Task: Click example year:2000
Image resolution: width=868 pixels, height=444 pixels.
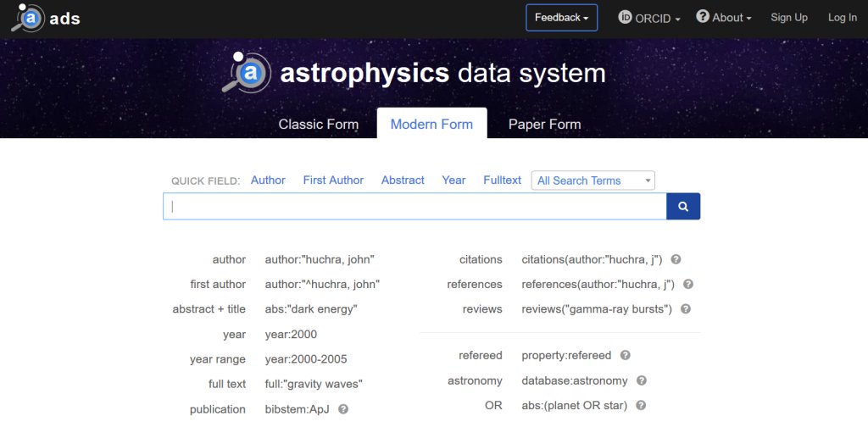Action: click(x=291, y=335)
